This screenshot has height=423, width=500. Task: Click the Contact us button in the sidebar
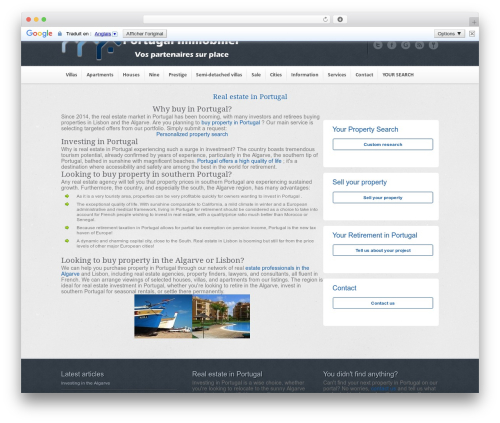point(383,303)
